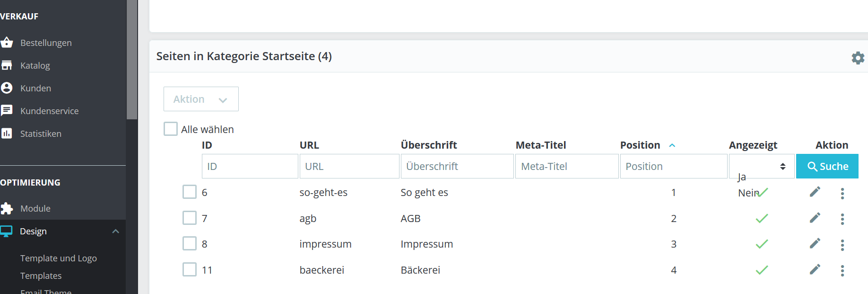Click the settings gear icon in panel header
This screenshot has height=294, width=868.
point(858,58)
